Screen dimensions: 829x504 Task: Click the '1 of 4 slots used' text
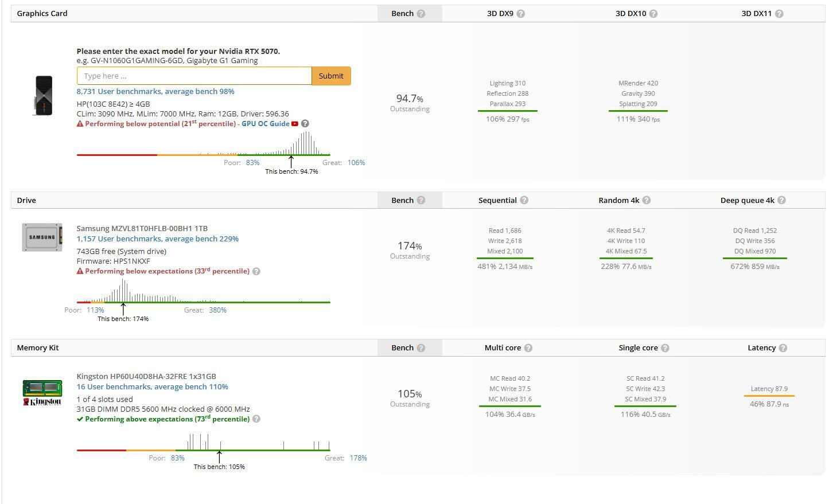point(105,399)
